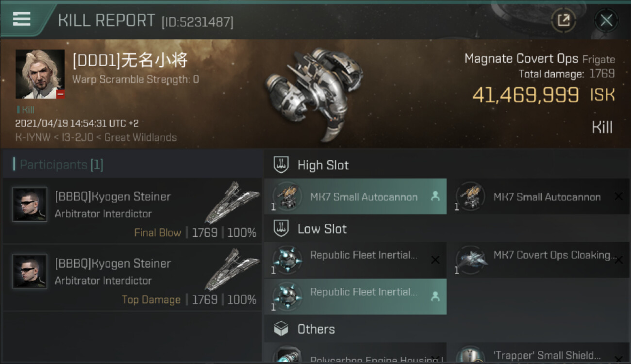631x364 pixels.
Task: Click the High Slot section icon
Action: click(x=281, y=165)
